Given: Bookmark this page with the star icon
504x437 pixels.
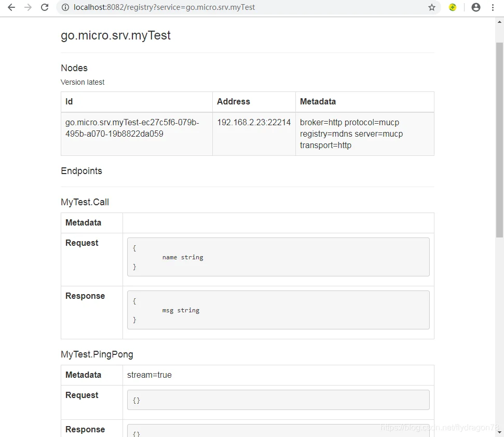Looking at the screenshot, I should click(432, 7).
